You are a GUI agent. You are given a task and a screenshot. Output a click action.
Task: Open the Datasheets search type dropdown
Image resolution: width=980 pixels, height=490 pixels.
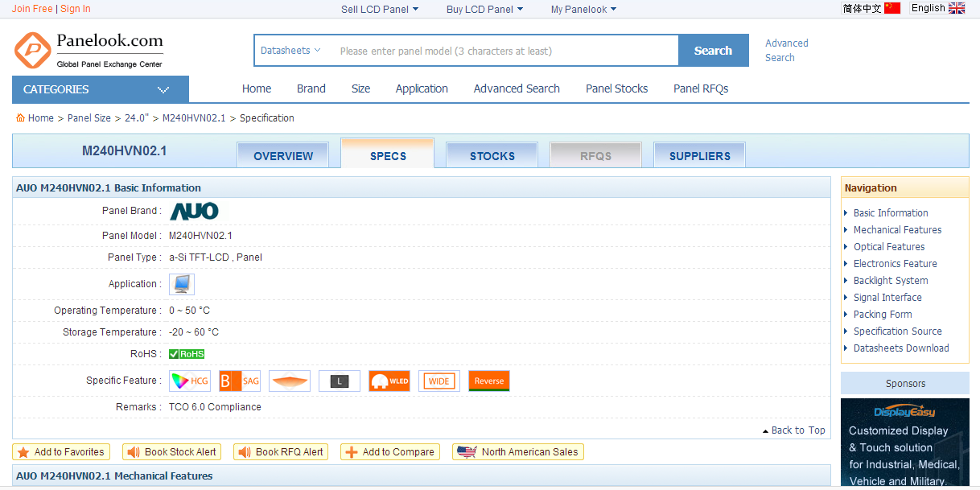click(290, 51)
